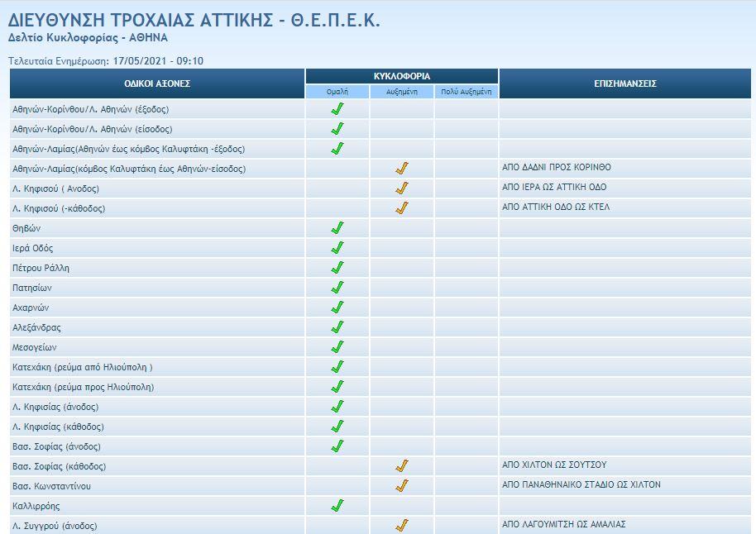This screenshot has width=756, height=534.
Task: Click the ΚΥΚΛΟΦΟΡΙΑ column header
Action: coord(402,76)
